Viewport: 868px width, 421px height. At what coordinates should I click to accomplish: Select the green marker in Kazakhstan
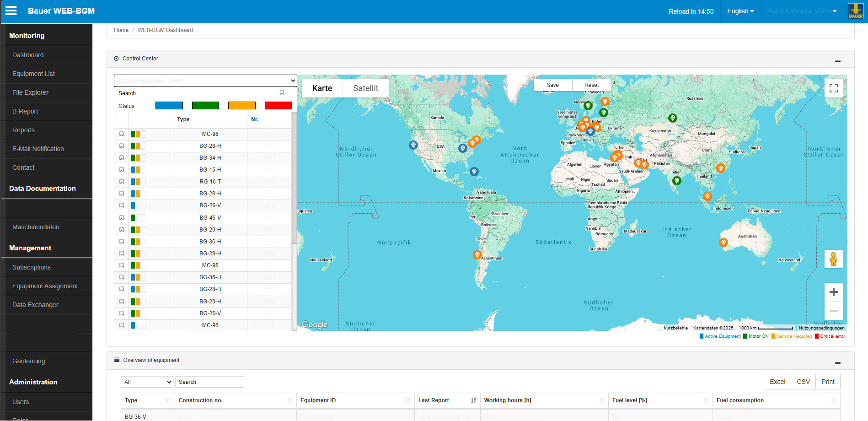pos(673,118)
